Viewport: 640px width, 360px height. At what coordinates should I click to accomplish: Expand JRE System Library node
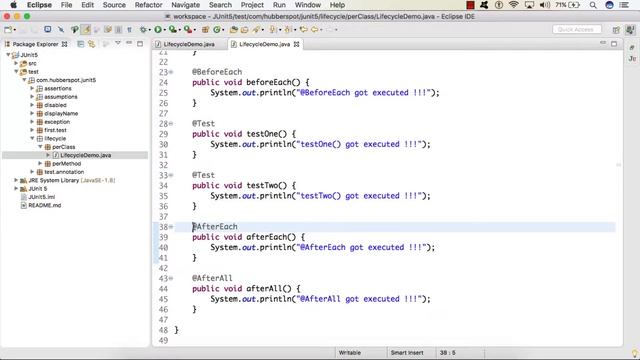click(x=16, y=180)
